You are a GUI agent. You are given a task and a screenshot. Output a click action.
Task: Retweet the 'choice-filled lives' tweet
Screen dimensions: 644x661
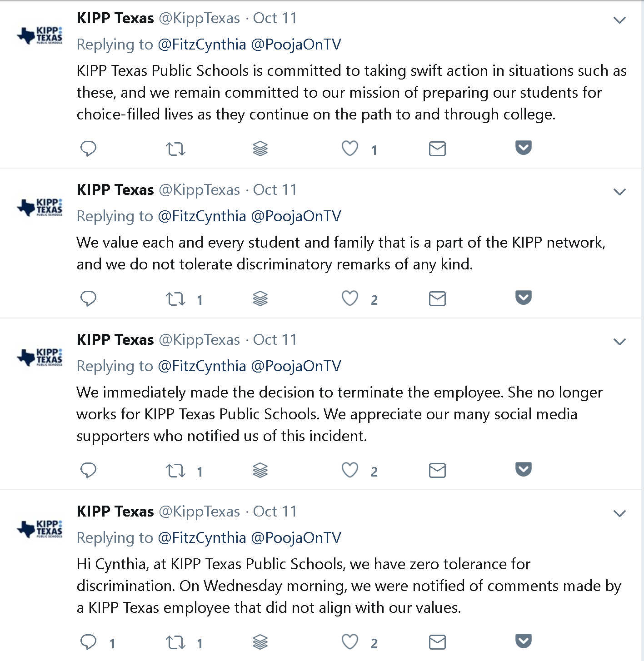[175, 149]
